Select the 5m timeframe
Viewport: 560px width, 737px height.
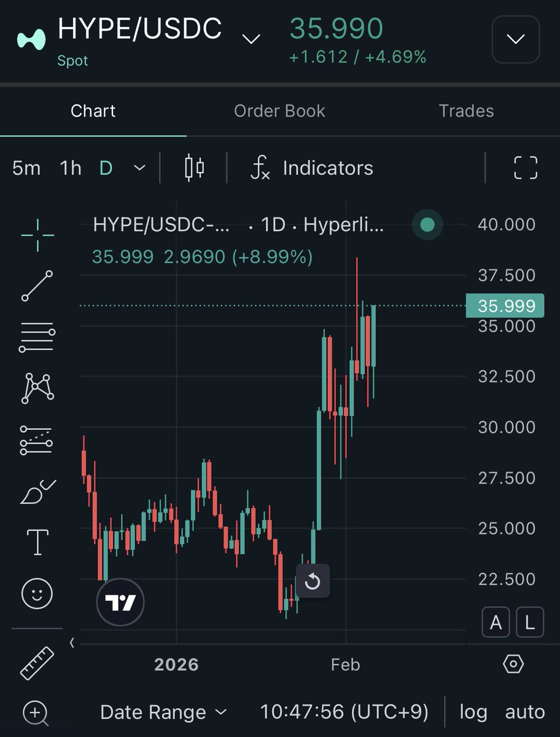tap(26, 168)
